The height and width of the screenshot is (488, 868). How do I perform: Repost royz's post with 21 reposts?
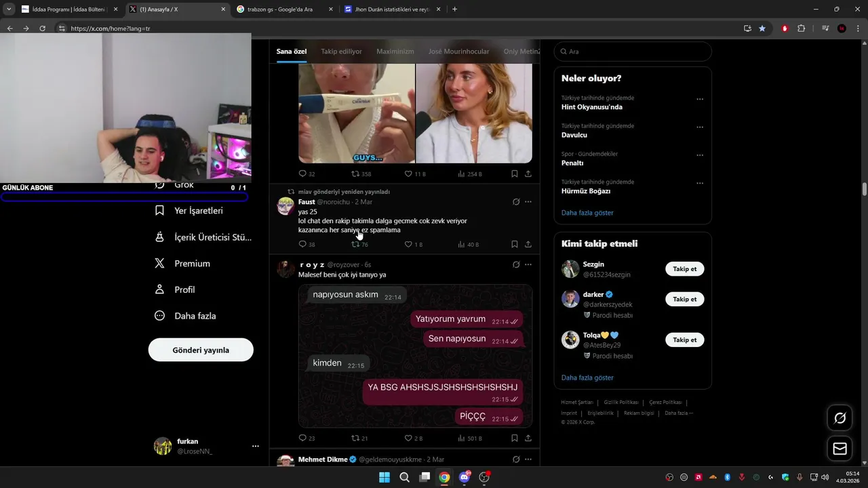coord(359,438)
